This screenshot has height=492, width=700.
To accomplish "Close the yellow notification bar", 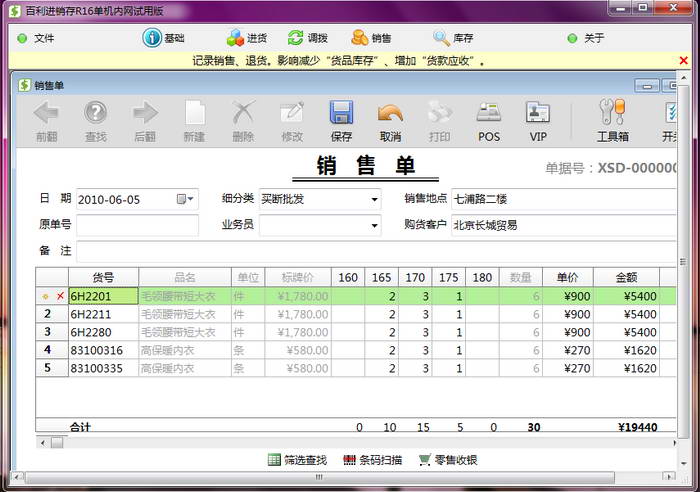I will (684, 60).
